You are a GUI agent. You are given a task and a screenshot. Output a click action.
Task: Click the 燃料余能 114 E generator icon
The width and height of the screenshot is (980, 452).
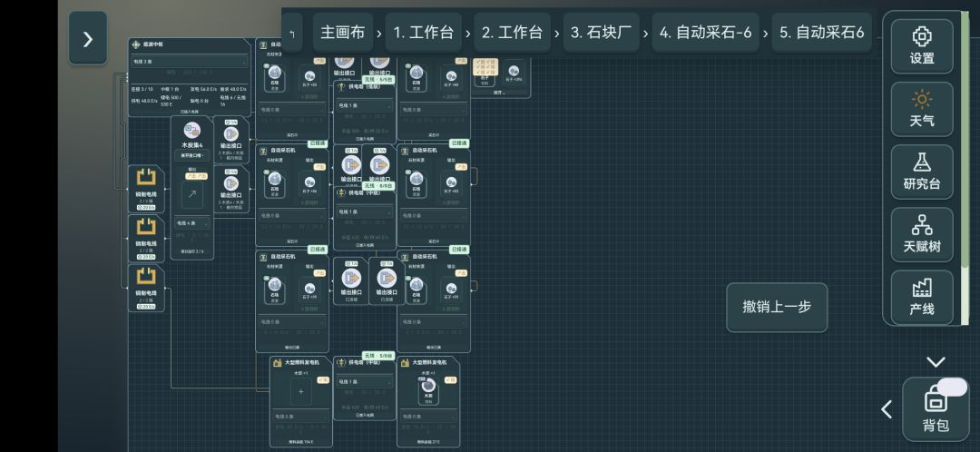[279, 363]
